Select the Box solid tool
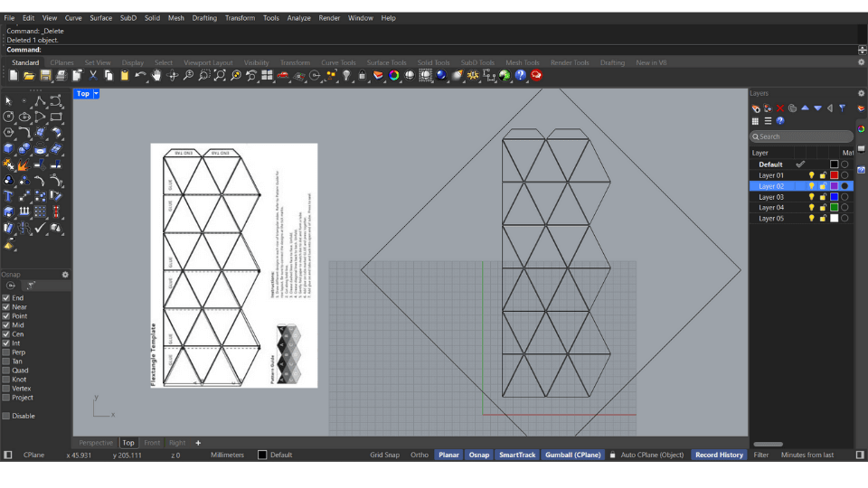 tap(9, 149)
